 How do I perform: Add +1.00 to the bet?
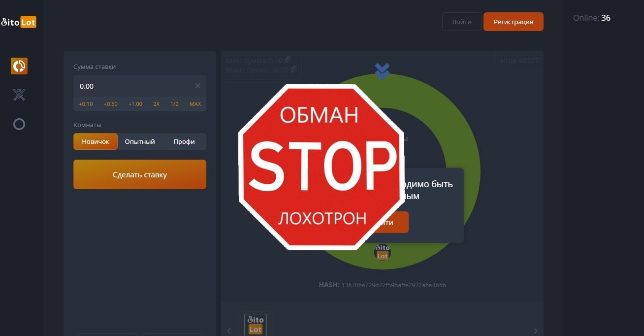pos(135,104)
